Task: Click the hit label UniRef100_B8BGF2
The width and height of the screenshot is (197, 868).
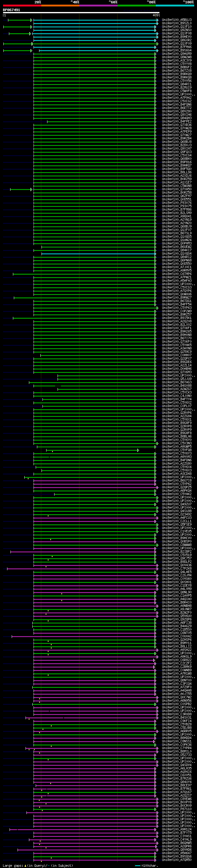Action: point(177,67)
